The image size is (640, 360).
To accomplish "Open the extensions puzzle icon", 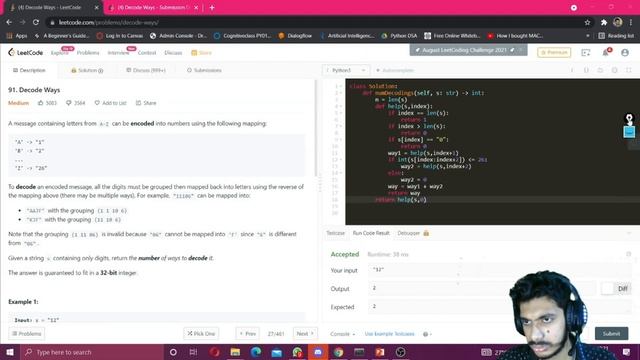I will pyautogui.click(x=604, y=22).
